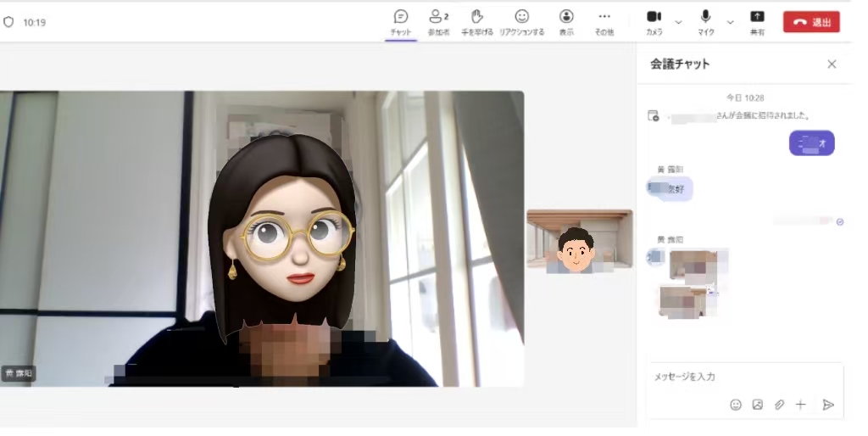Image resolution: width=868 pixels, height=436 pixels.
Task: Open the emoji picker in chat
Action: (736, 405)
